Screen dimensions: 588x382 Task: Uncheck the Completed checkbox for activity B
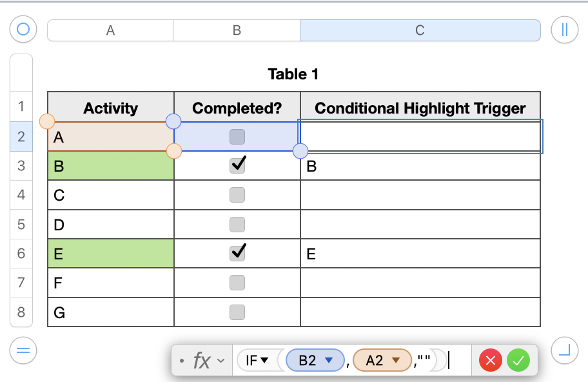coord(237,166)
